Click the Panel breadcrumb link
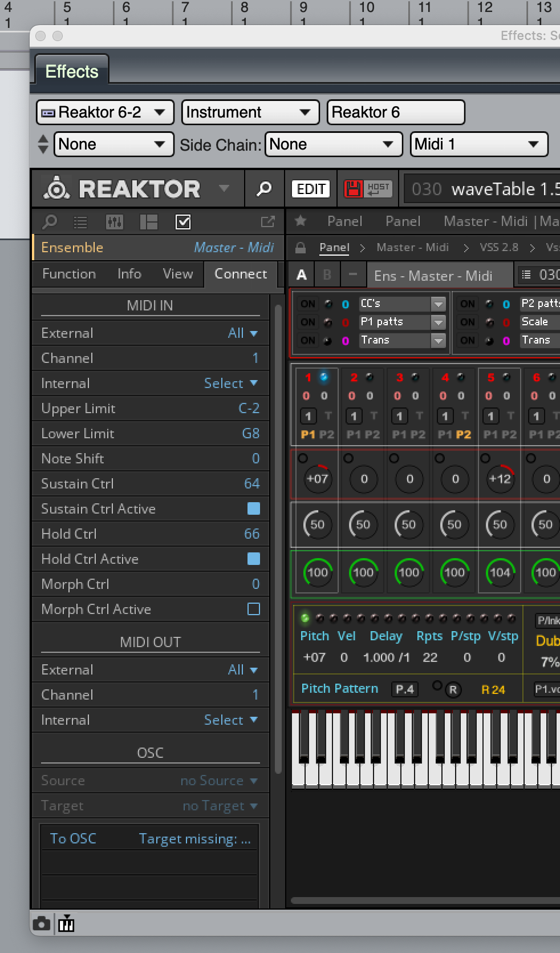This screenshot has width=560, height=953. 334,248
